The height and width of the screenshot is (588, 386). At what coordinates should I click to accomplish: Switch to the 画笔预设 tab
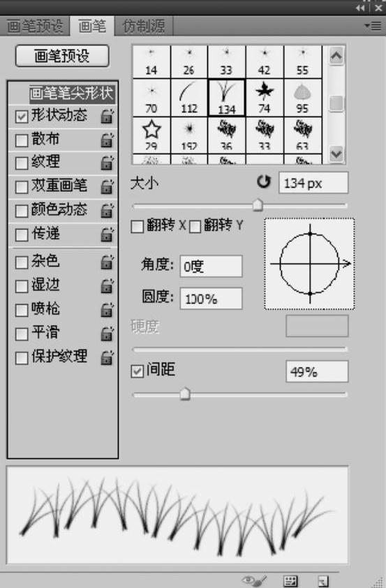[35, 27]
